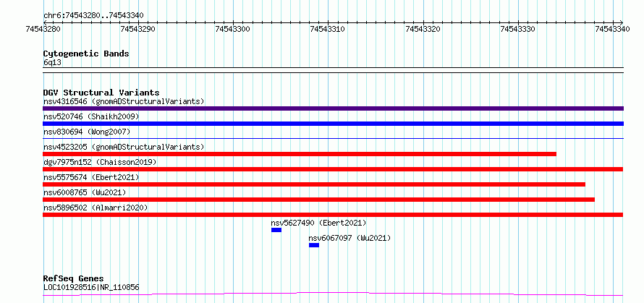Screen dimensions: 644x303
Task: Click the small blue nsv6067097 block
Action: pos(314,245)
